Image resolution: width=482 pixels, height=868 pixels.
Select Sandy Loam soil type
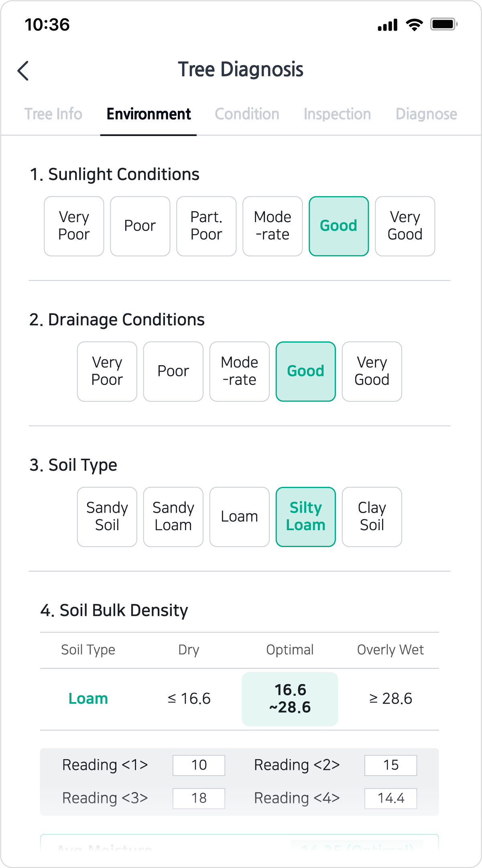click(173, 517)
